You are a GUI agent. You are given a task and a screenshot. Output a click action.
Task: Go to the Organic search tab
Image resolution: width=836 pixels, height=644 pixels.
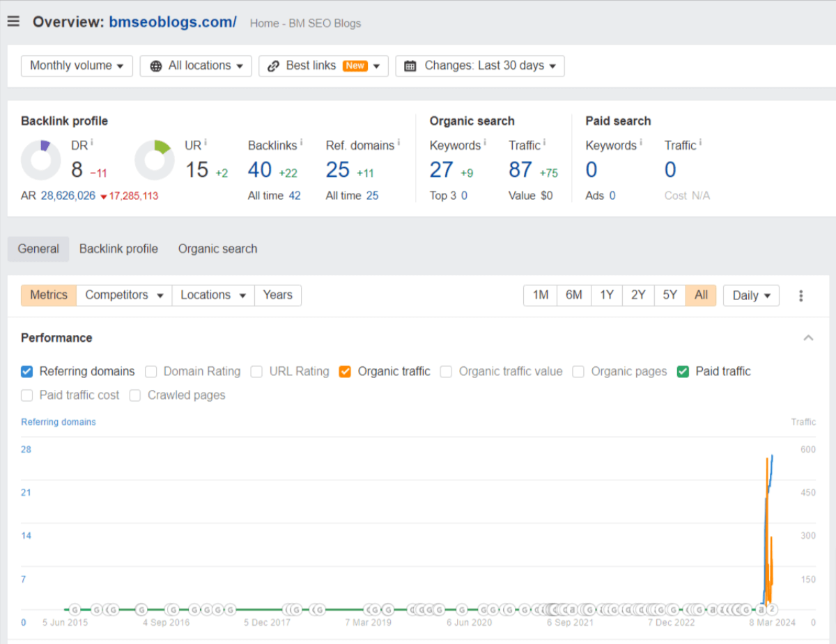[217, 249]
